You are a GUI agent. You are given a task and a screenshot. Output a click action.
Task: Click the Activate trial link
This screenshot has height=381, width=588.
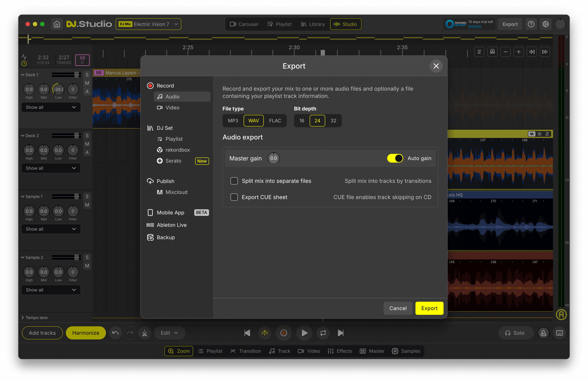click(475, 26)
